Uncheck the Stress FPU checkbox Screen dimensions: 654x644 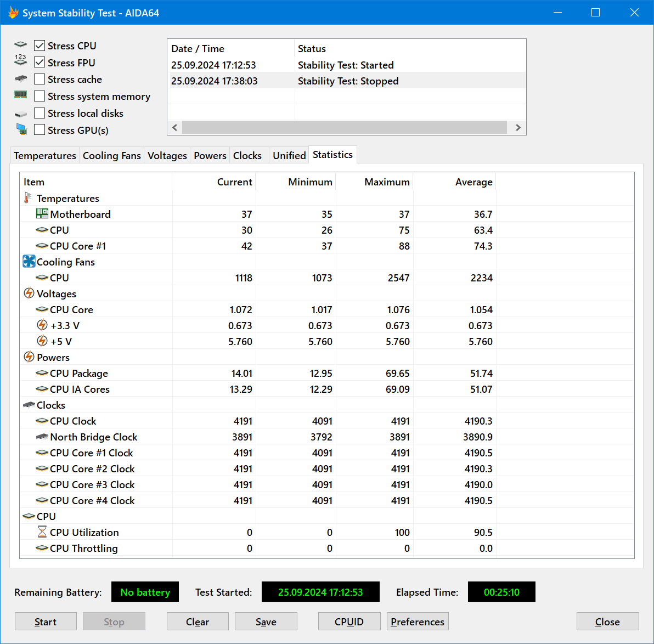[39, 63]
